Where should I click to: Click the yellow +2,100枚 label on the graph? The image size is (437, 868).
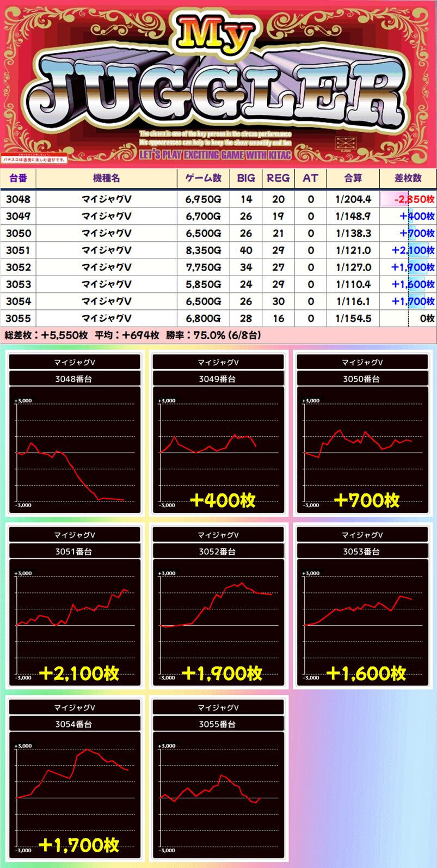click(79, 674)
